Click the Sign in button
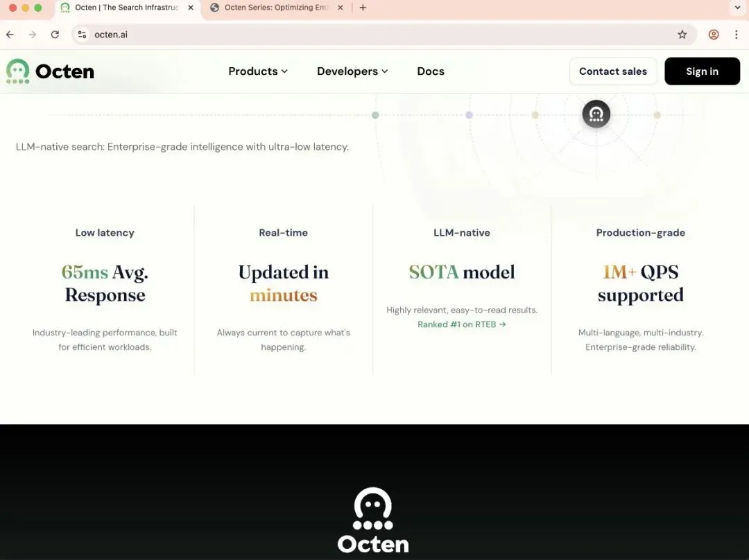 click(702, 71)
